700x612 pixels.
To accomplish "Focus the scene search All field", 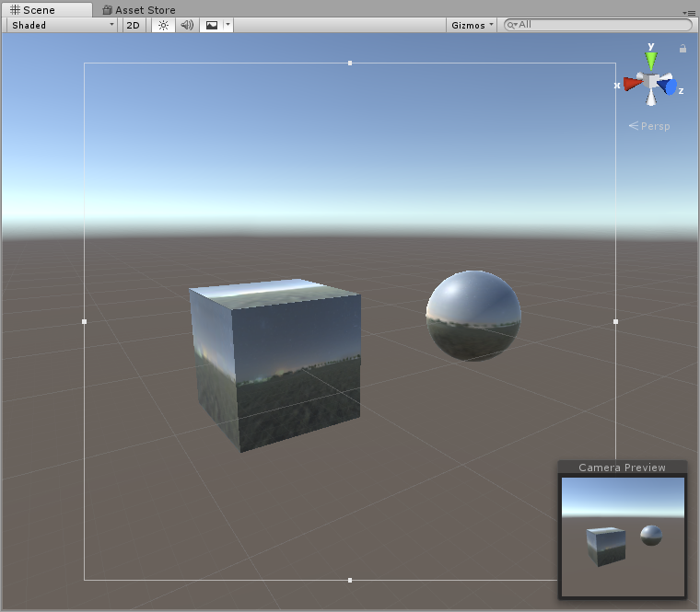I will [598, 25].
